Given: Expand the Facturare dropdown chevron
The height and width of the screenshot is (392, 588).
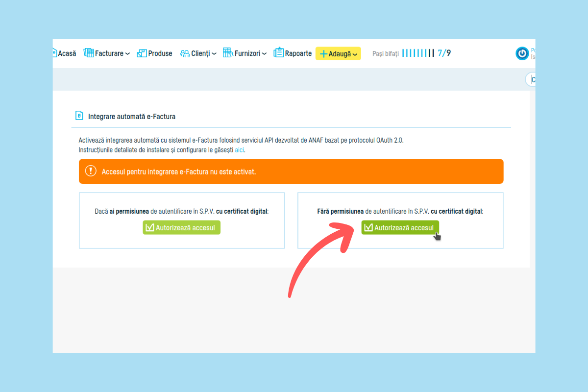Looking at the screenshot, I should coord(127,54).
